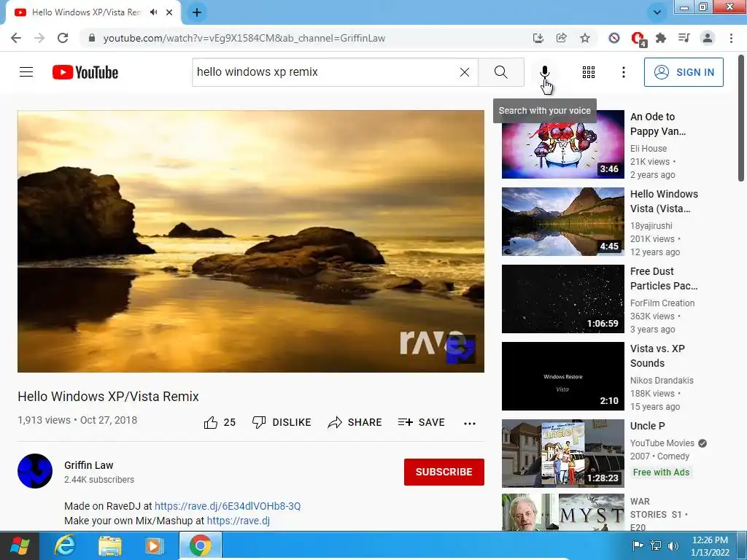Click the magnifier search button
This screenshot has height=560, width=747.
500,72
